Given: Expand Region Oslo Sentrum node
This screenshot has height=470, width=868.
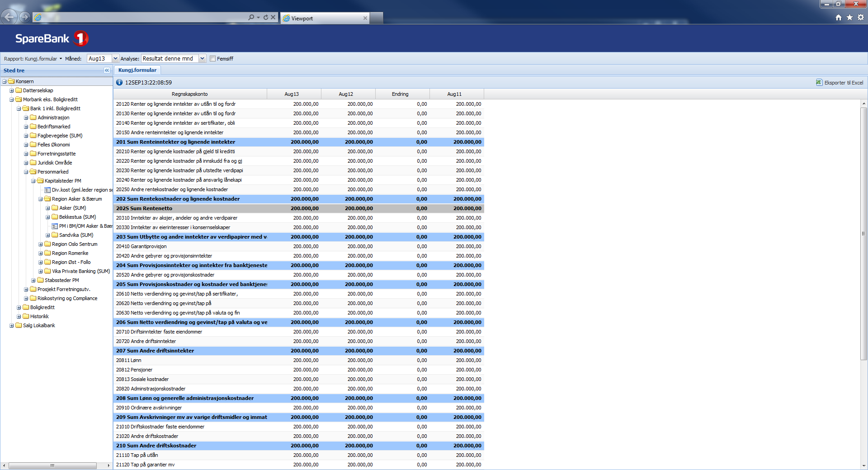Looking at the screenshot, I should coord(41,244).
